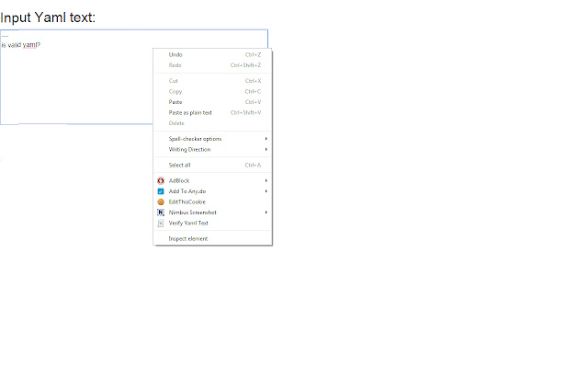Click the Any.do checkmark icon
The image size is (588, 368).
(x=161, y=191)
